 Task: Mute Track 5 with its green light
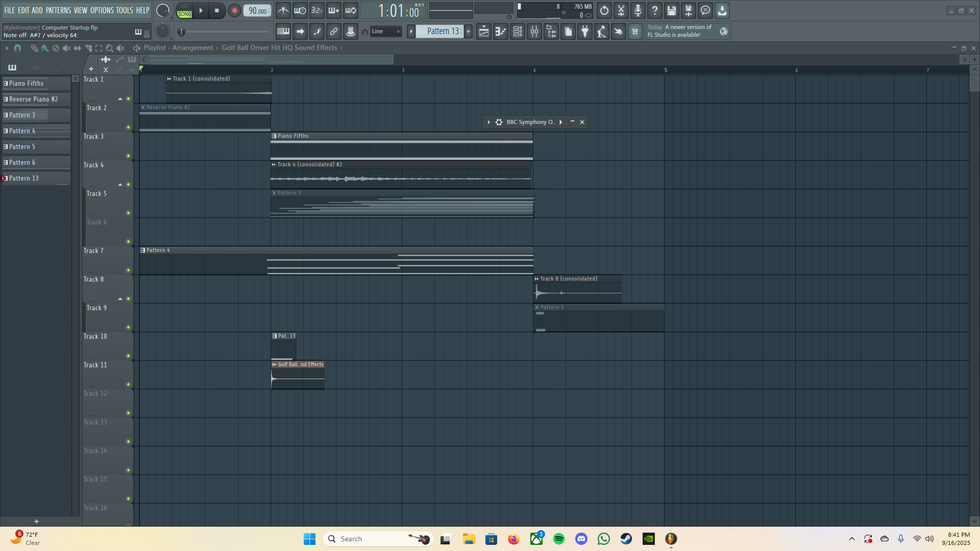point(128,213)
